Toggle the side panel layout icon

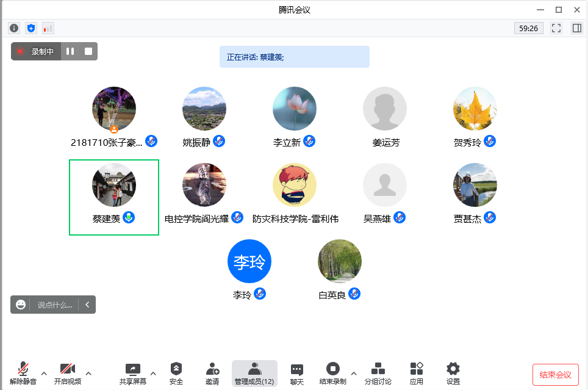click(x=576, y=28)
